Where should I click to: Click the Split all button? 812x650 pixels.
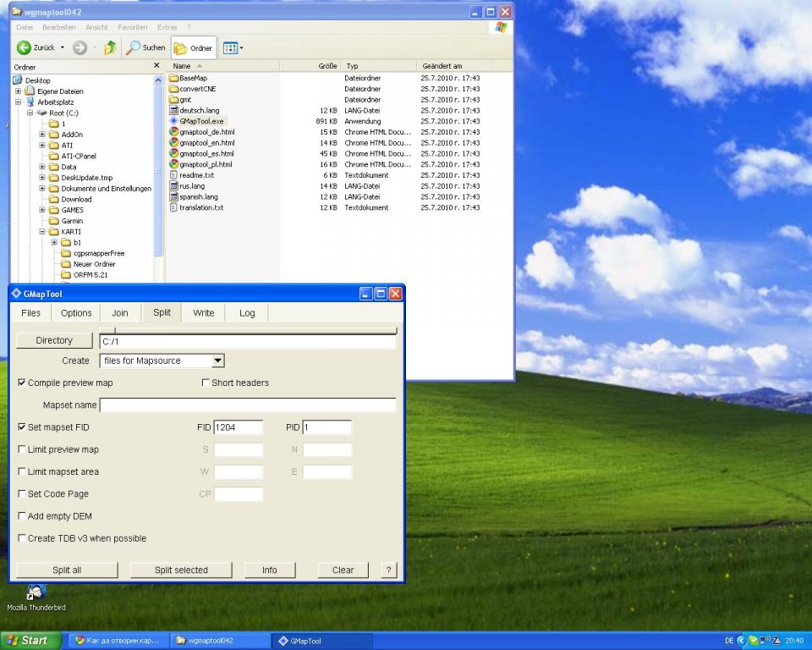(x=67, y=570)
